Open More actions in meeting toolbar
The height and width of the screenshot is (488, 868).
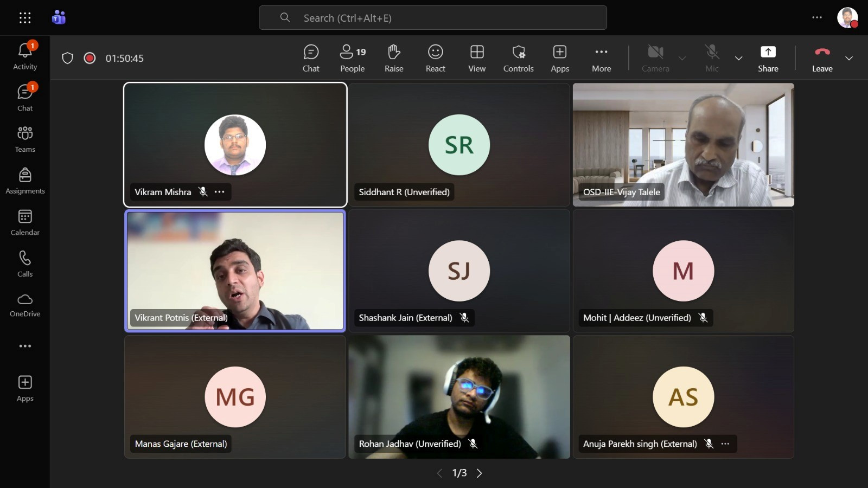[x=601, y=58]
